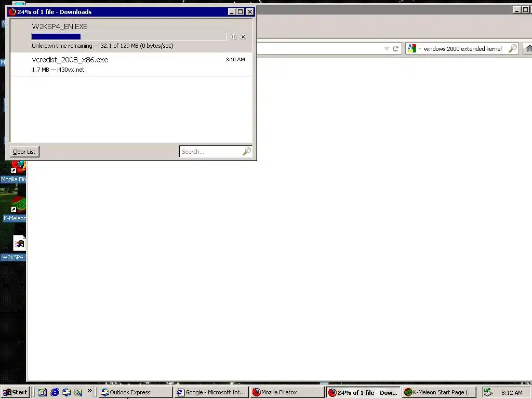Go to the Firefox home page icon
Viewport: 532px width, 399px height.
click(x=528, y=48)
